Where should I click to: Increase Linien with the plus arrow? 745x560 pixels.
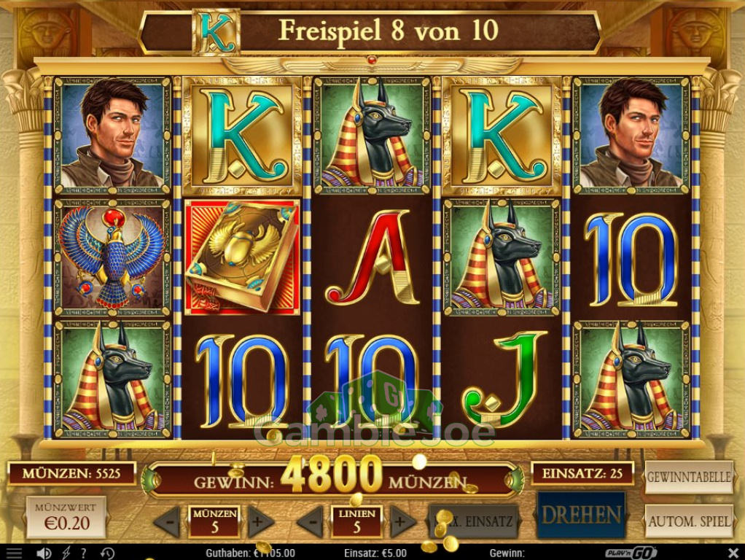click(x=402, y=521)
